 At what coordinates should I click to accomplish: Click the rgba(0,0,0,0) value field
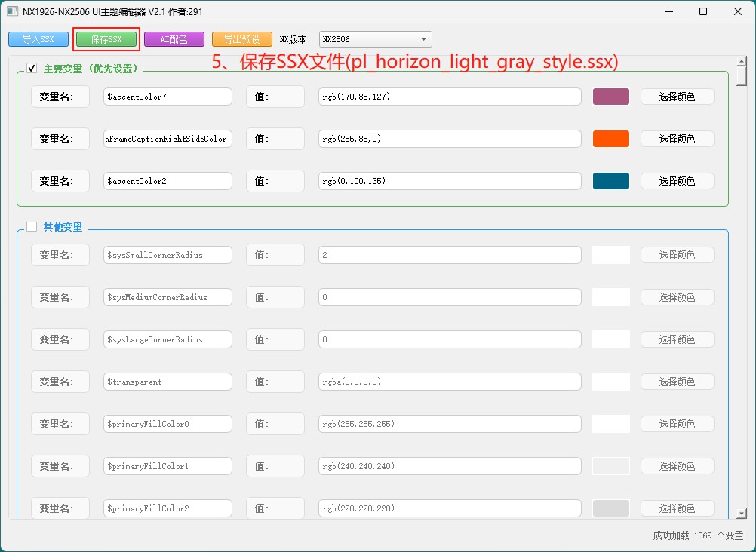[x=450, y=382]
